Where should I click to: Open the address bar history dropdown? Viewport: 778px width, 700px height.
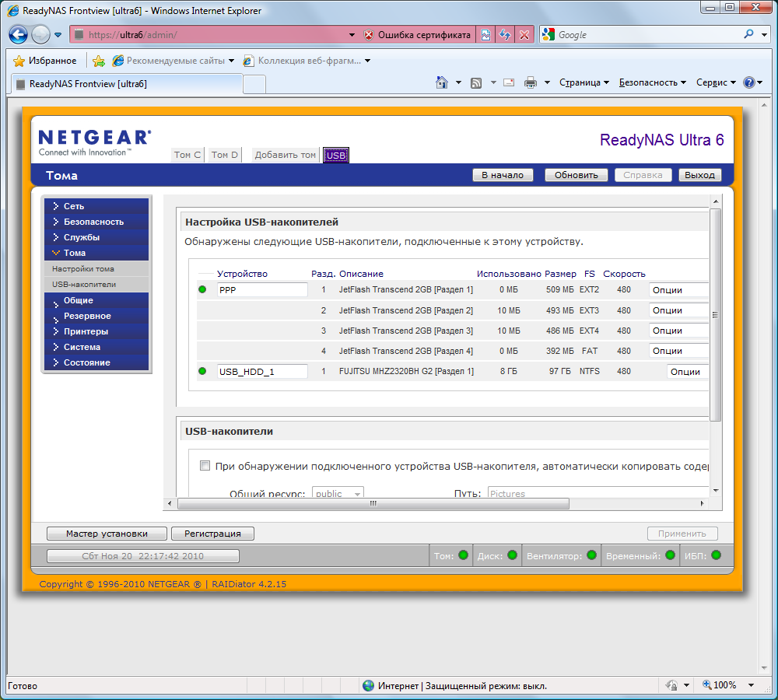pyautogui.click(x=352, y=35)
